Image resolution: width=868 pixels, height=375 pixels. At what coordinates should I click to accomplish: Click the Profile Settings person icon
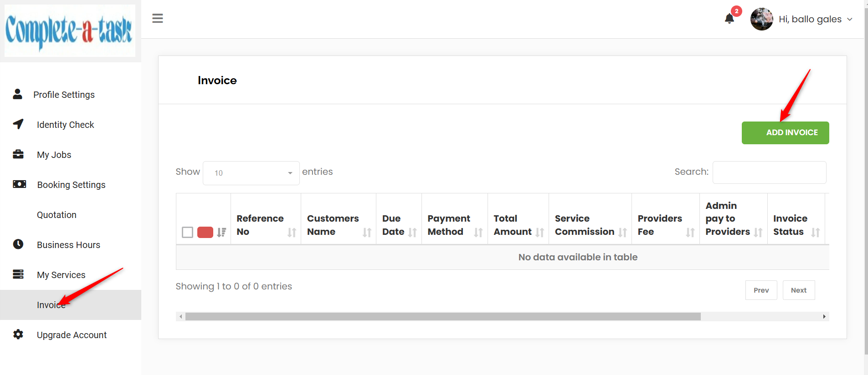[17, 94]
